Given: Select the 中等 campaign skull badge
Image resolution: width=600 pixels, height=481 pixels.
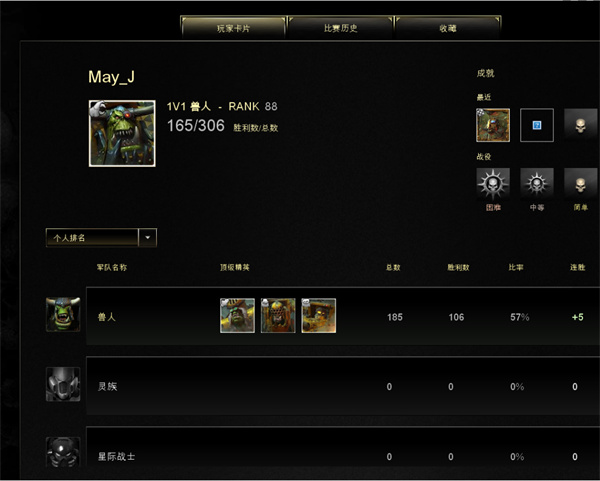Looking at the screenshot, I should click(536, 184).
